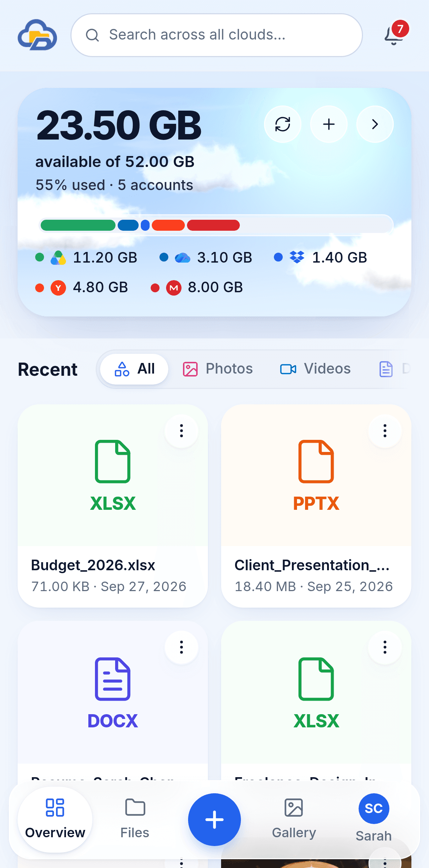Select the green Google Drive usage segment
The image size is (429, 868).
[78, 225]
